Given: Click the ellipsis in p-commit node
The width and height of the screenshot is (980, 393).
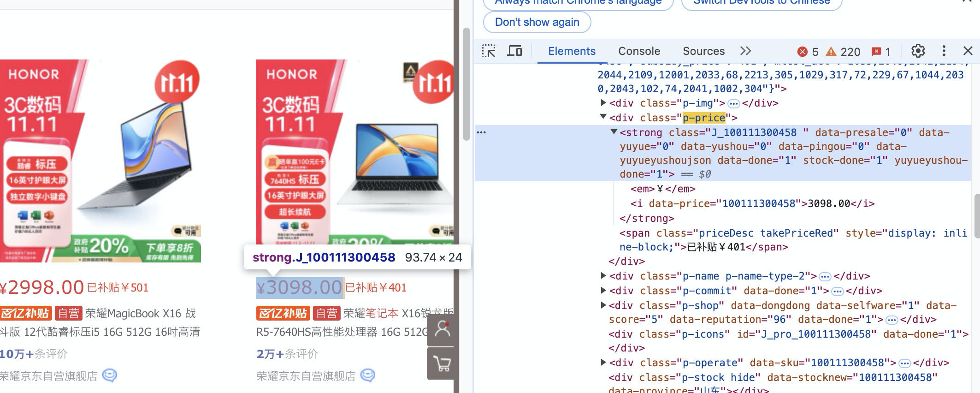Looking at the screenshot, I should tap(838, 291).
